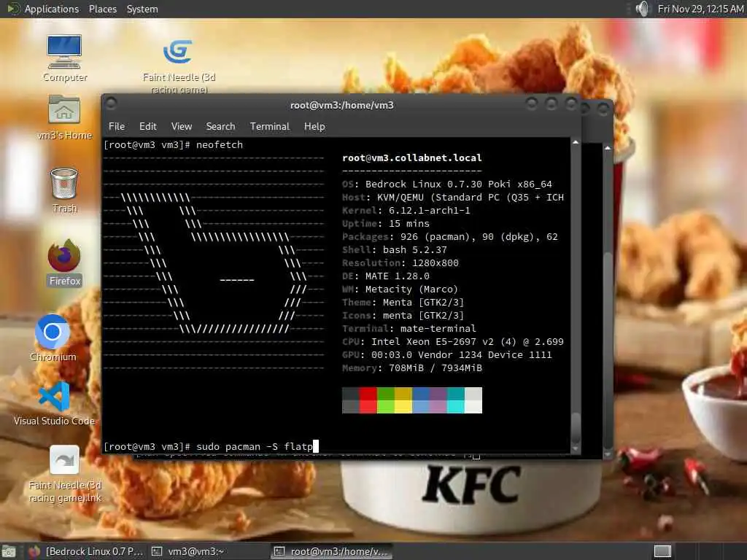The width and height of the screenshot is (747, 560).
Task: Click the red color block in neofetch palette
Action: pos(368,400)
